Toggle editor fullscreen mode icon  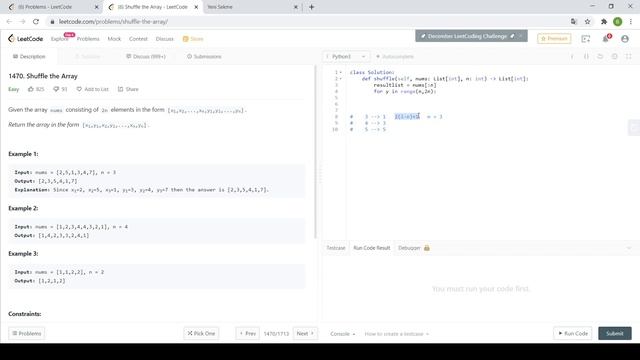(629, 56)
